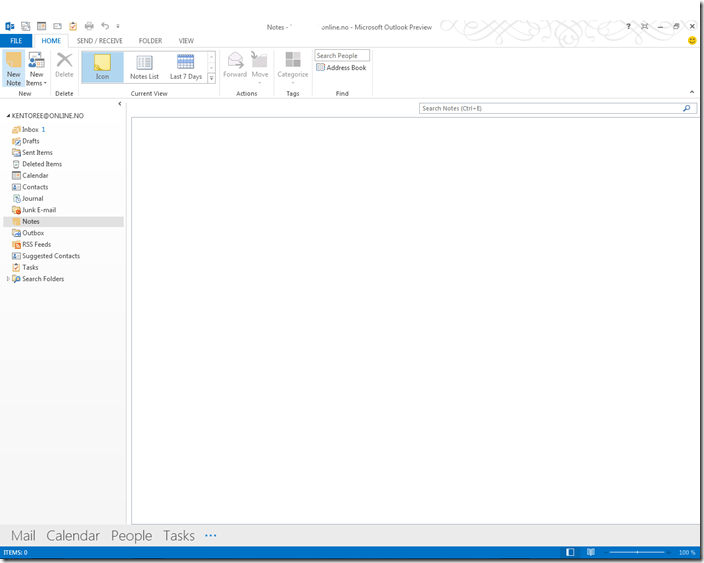
Task: Adjust the zoom slider in status bar
Action: (637, 552)
